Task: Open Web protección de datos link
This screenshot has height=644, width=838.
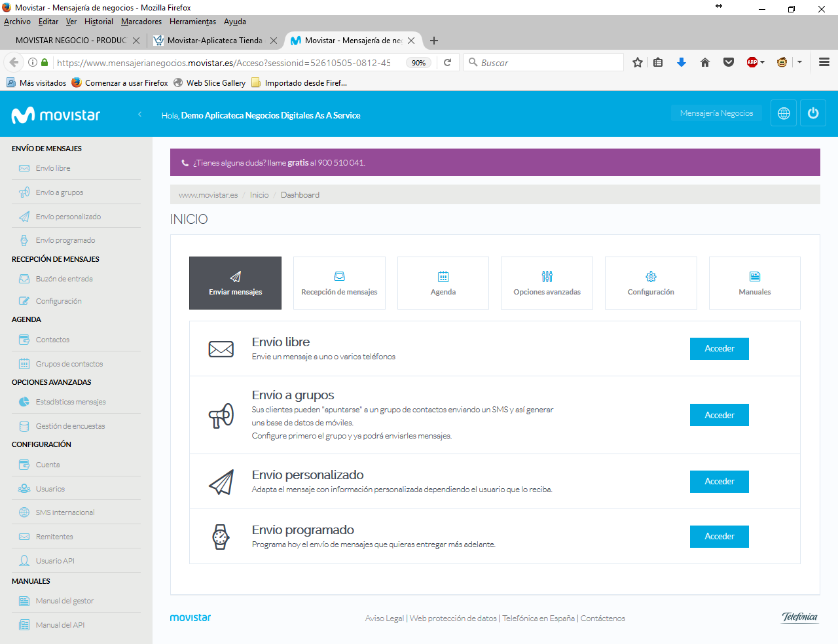Action: 453,618
